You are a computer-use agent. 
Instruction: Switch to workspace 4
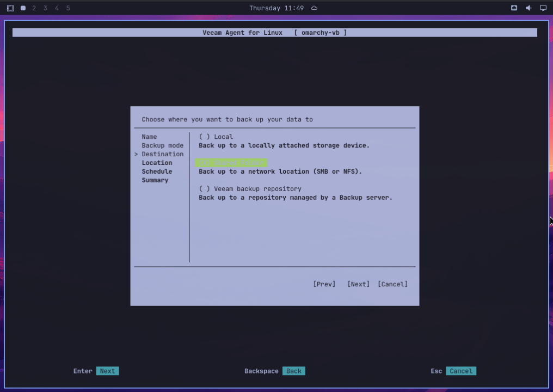tap(57, 8)
